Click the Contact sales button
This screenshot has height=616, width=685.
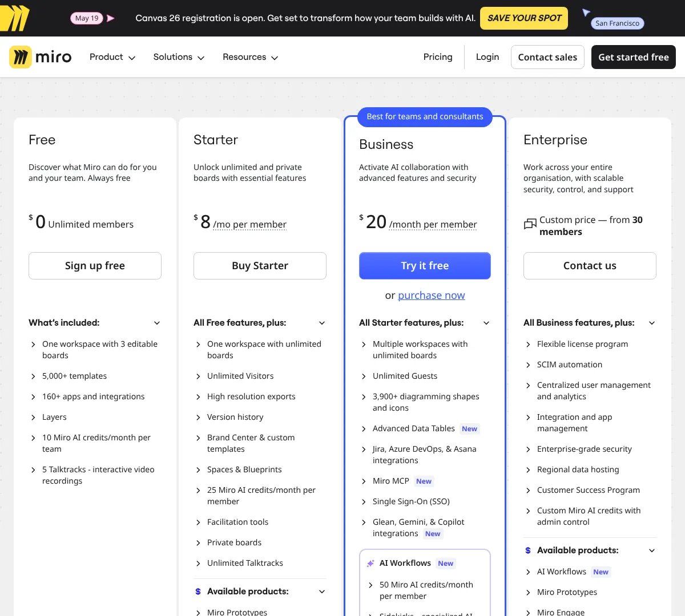click(547, 57)
